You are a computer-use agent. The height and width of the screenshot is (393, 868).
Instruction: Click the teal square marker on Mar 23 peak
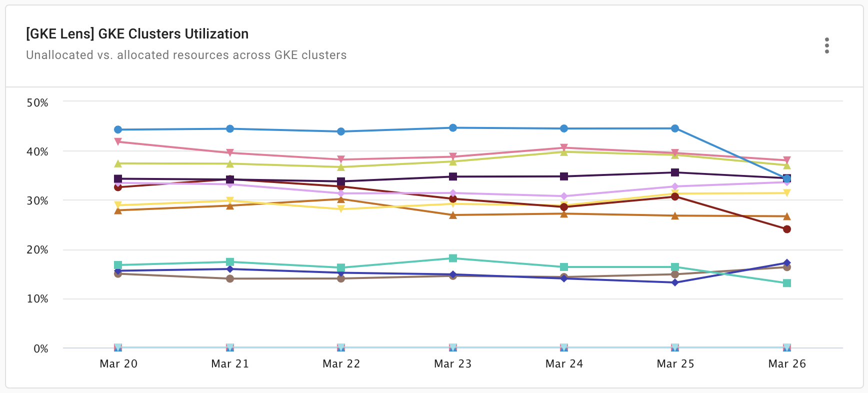pyautogui.click(x=452, y=257)
